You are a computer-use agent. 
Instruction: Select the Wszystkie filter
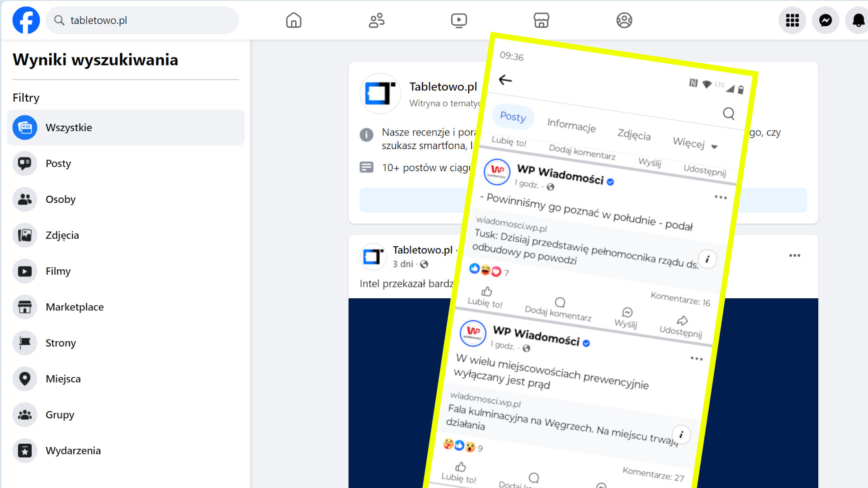[x=126, y=127]
